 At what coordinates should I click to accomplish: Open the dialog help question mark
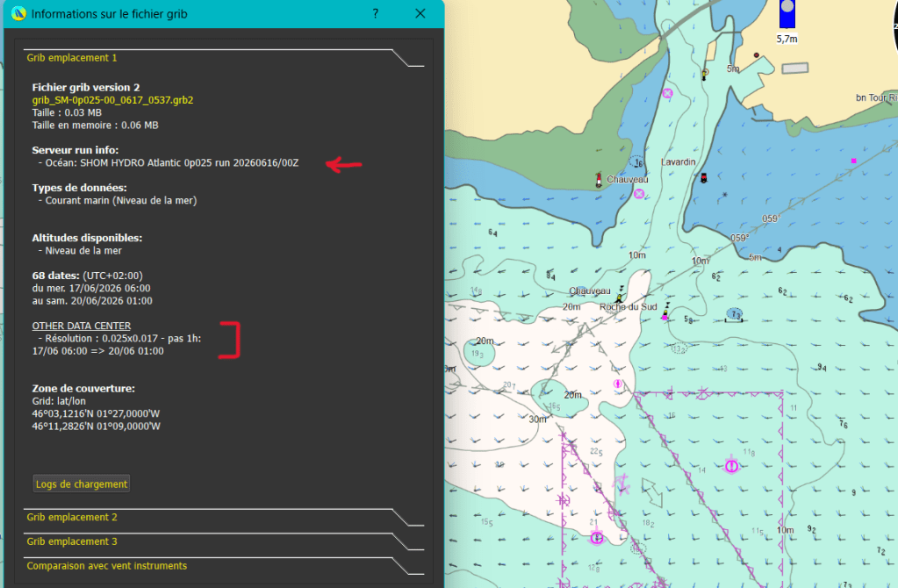click(x=376, y=14)
